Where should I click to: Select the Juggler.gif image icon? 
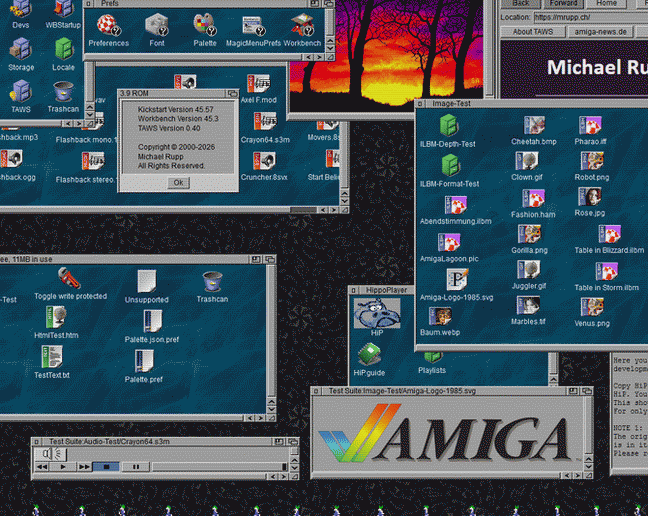[x=529, y=270]
